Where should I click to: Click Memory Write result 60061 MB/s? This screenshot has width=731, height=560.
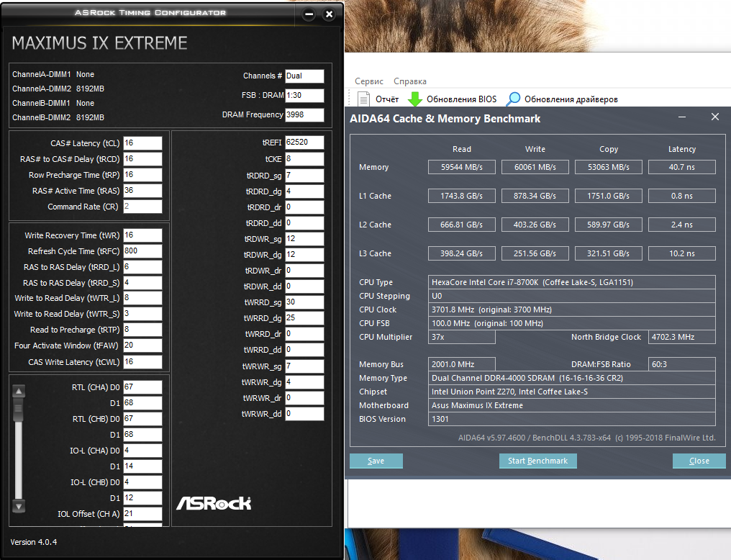click(535, 167)
